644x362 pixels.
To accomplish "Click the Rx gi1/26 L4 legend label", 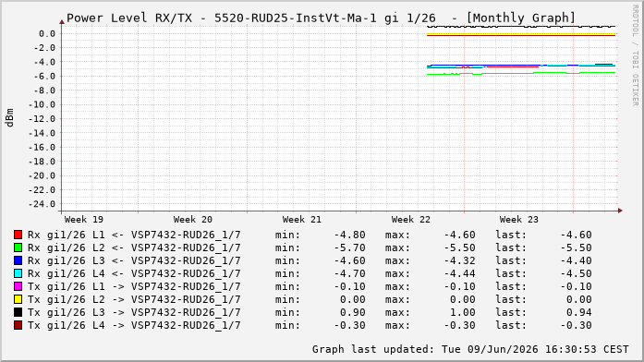I will click(134, 273).
